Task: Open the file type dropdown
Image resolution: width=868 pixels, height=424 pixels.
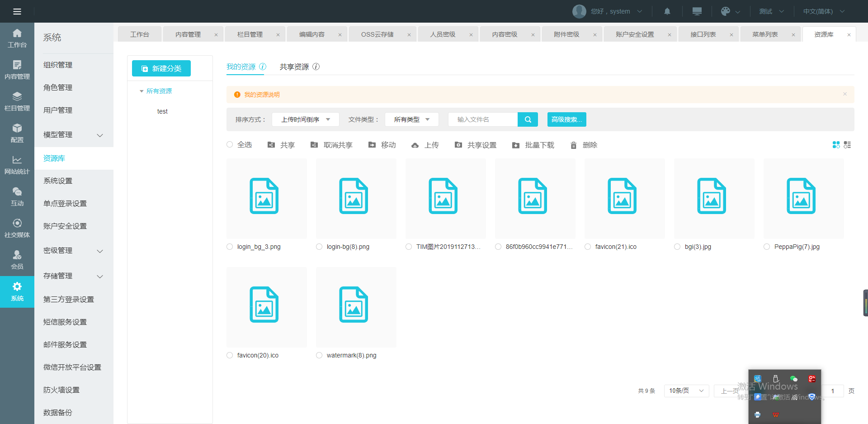Action: [411, 119]
